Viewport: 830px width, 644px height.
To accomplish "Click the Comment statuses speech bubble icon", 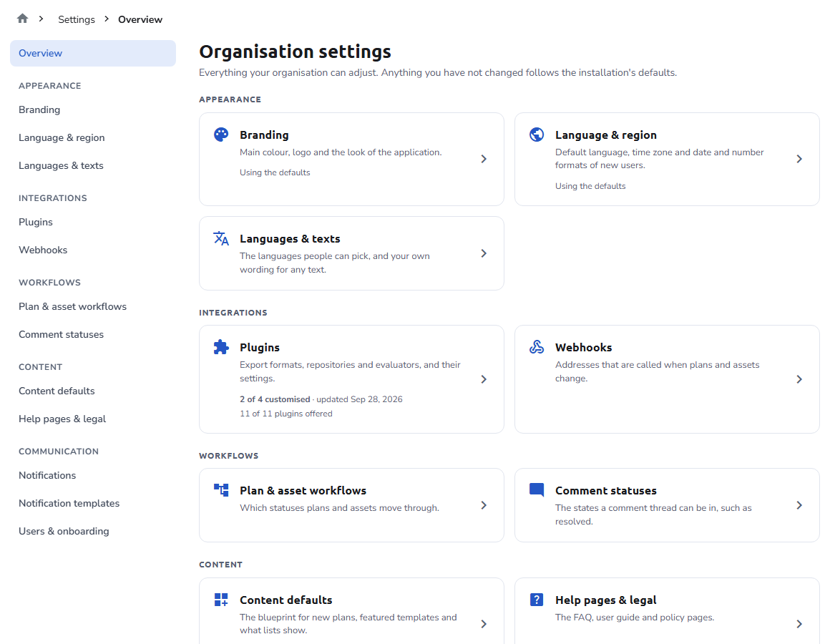I will 536,490.
